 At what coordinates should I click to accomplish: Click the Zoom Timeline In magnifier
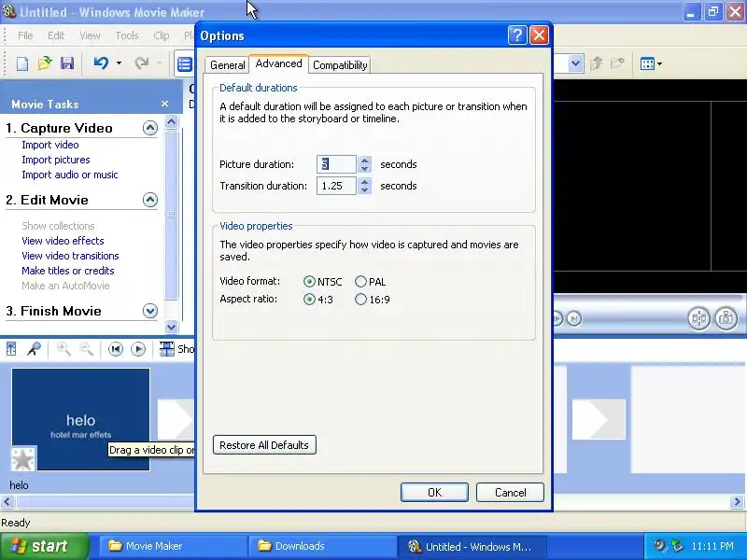point(63,349)
